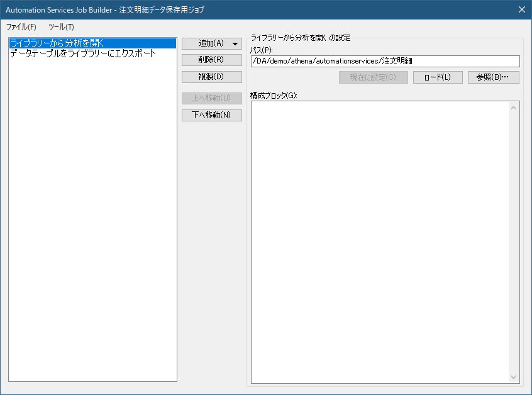Click the 参照(B)... browse button
Image resolution: width=532 pixels, height=395 pixels.
click(493, 77)
